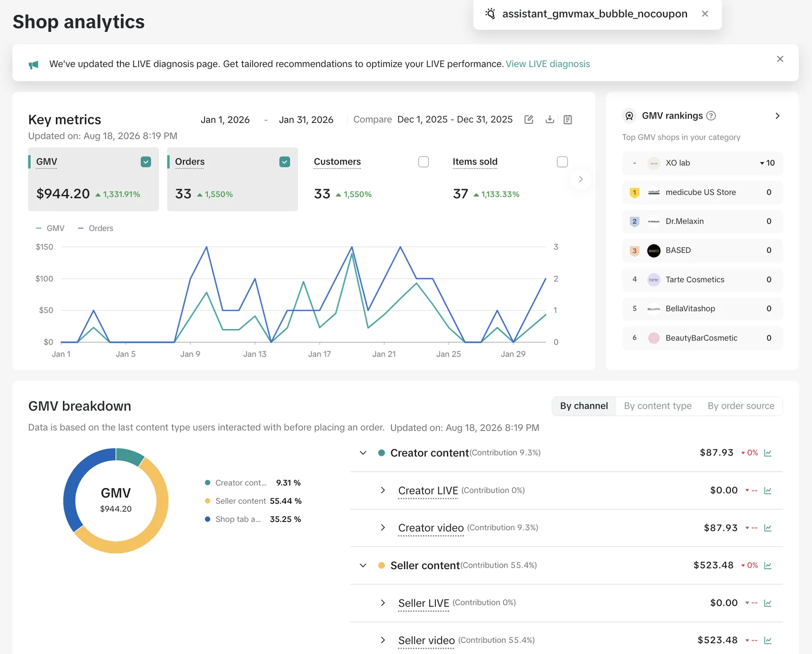
Task: Click the megaphone announcement icon
Action: point(33,64)
